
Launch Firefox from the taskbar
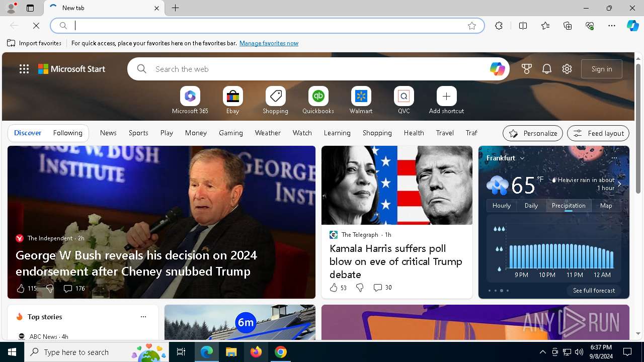(256, 352)
